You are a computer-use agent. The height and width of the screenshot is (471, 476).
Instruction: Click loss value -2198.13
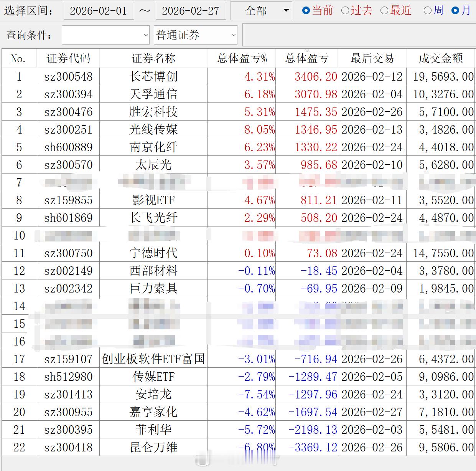pyautogui.click(x=313, y=430)
